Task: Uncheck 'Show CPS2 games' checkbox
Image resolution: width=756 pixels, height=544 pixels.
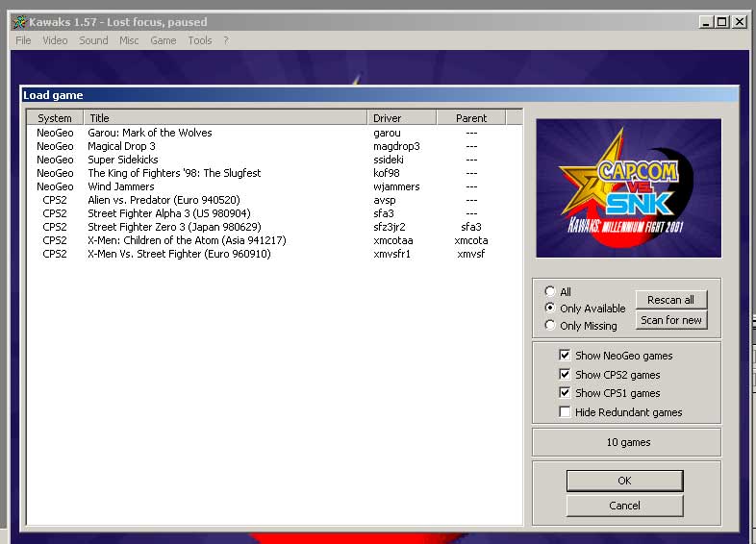Action: pyautogui.click(x=566, y=375)
